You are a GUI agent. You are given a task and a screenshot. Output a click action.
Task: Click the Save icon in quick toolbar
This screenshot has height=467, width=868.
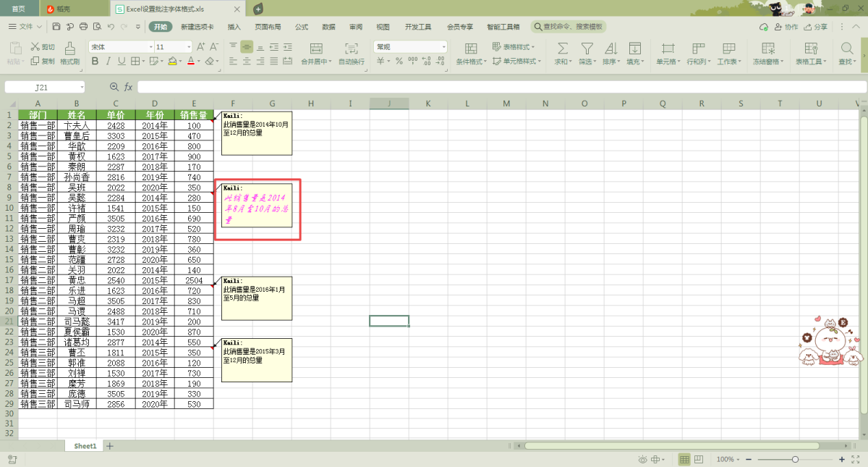point(56,27)
